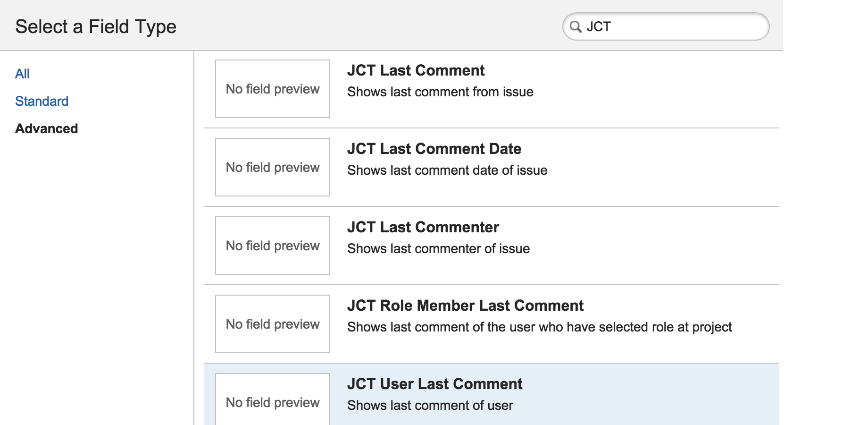Click the search magnifier icon
868x425 pixels.
576,26
